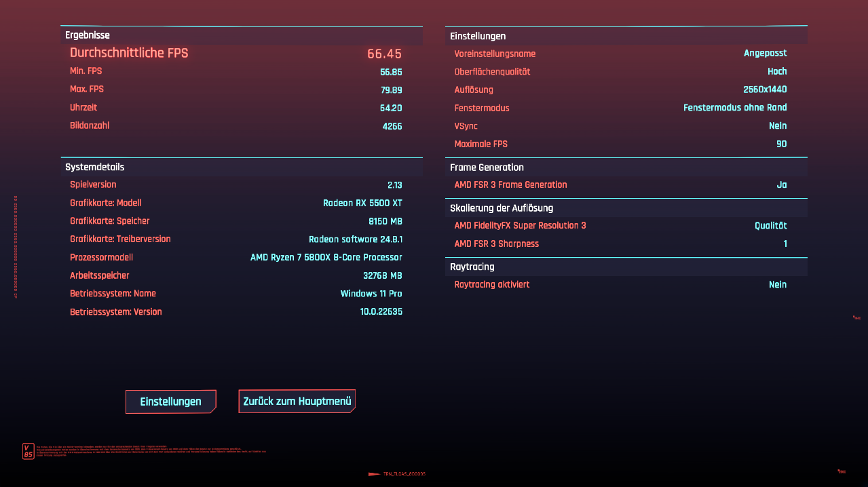The image size is (868, 487).
Task: Click the Oberflächenqualität value Hoch
Action: tap(777, 71)
